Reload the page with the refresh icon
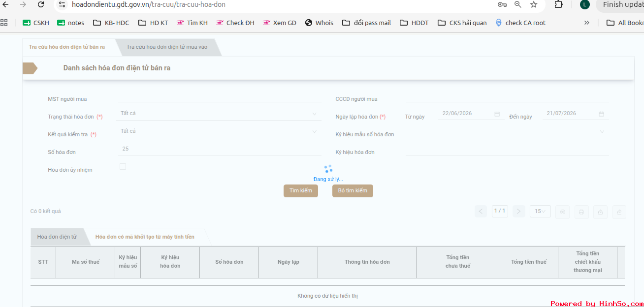The height and width of the screenshot is (307, 644). pos(41,4)
